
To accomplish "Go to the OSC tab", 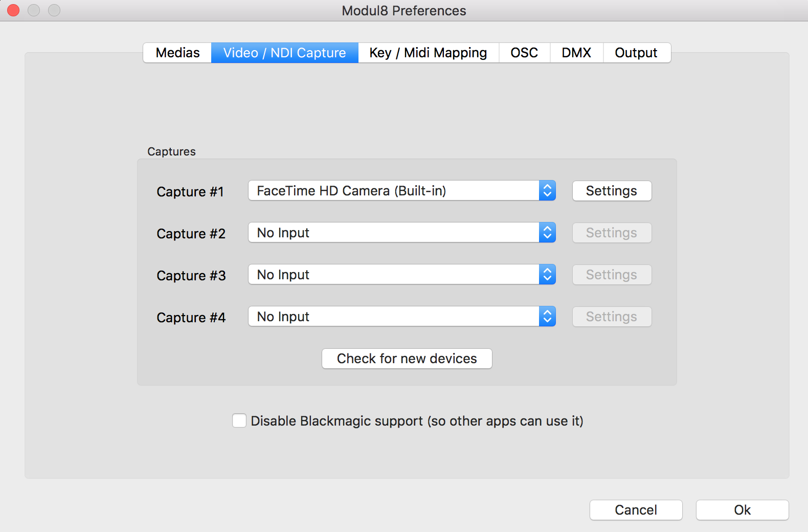I will pos(524,53).
